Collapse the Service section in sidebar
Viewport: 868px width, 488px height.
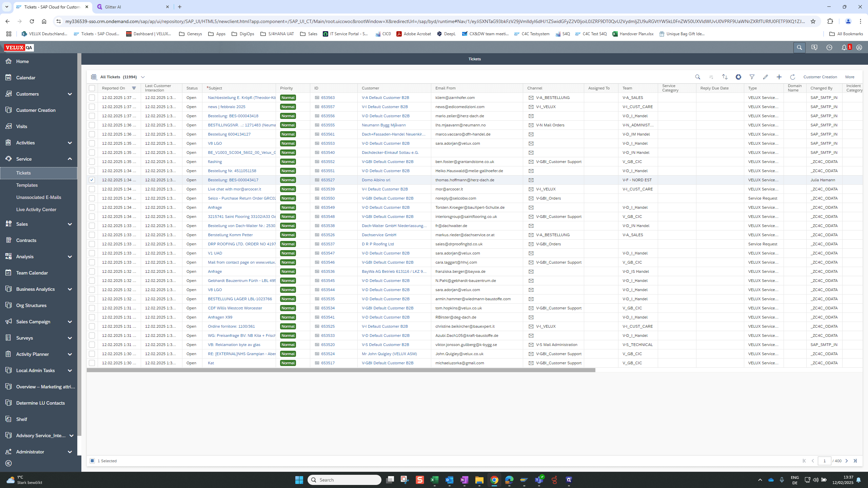coord(70,159)
